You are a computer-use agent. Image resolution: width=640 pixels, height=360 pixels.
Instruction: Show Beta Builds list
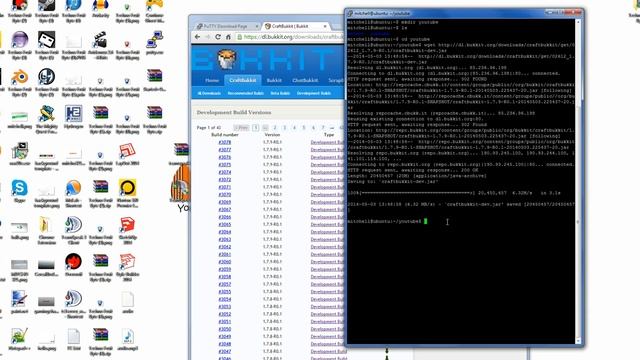[x=280, y=93]
